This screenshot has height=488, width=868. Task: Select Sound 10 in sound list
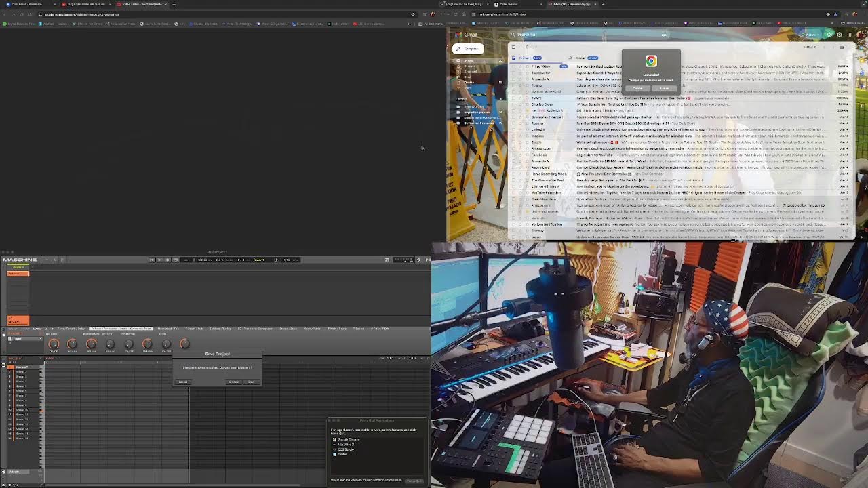(x=22, y=410)
